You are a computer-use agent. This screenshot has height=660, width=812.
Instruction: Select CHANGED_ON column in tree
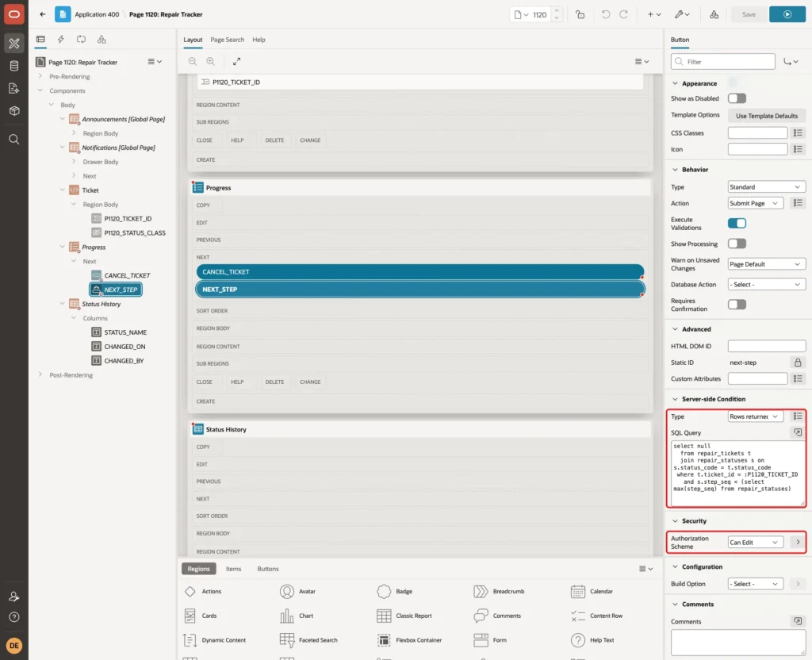pyautogui.click(x=124, y=347)
